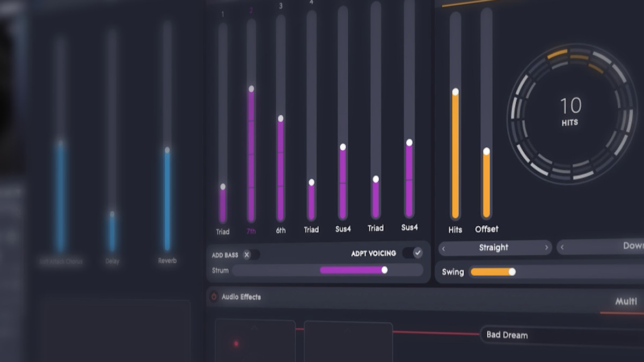Click the right chevron next to Straight
644x362 pixels.
[x=546, y=248]
